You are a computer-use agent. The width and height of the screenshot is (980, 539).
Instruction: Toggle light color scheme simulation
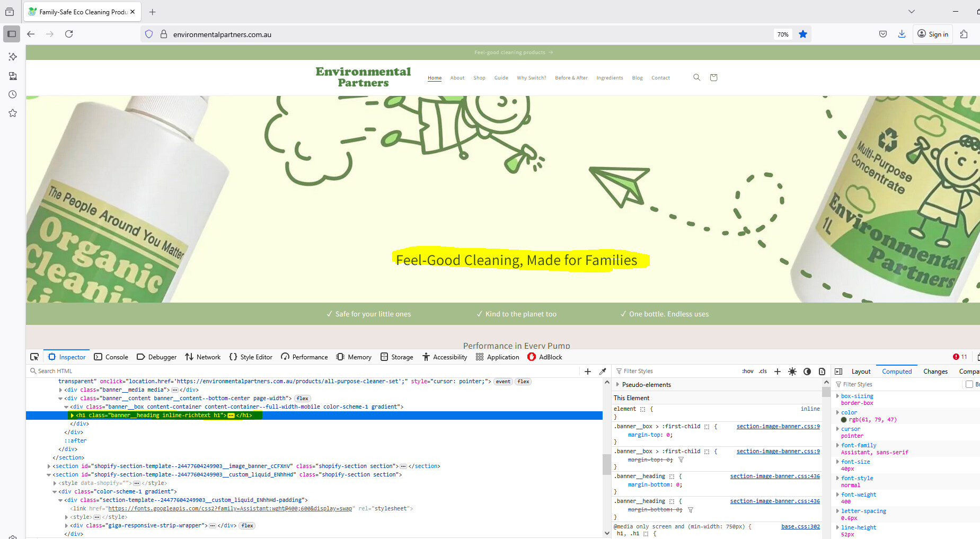tap(792, 372)
